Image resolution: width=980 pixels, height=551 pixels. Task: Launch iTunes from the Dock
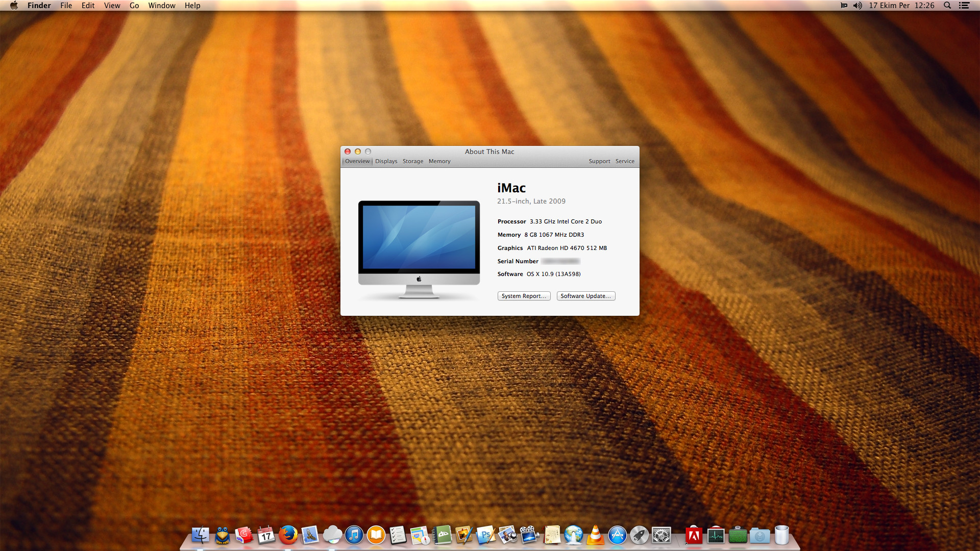(354, 535)
